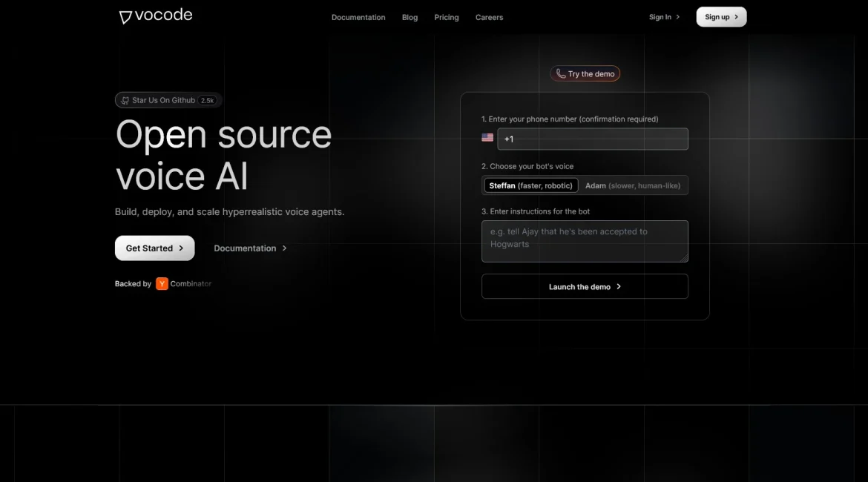Screen dimensions: 868x482
Task: Click the arrow next to Sign In
Action: click(677, 17)
